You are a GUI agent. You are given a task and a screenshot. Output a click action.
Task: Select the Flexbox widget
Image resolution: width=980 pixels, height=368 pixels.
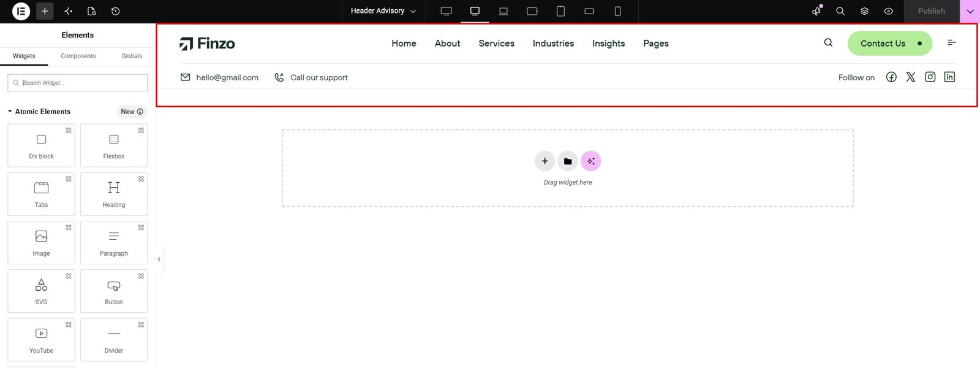(x=114, y=145)
